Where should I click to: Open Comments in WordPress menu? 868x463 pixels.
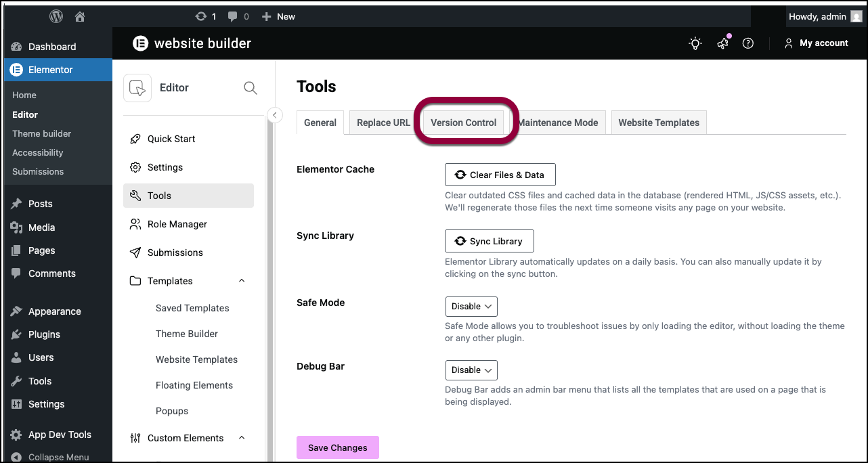[58, 273]
